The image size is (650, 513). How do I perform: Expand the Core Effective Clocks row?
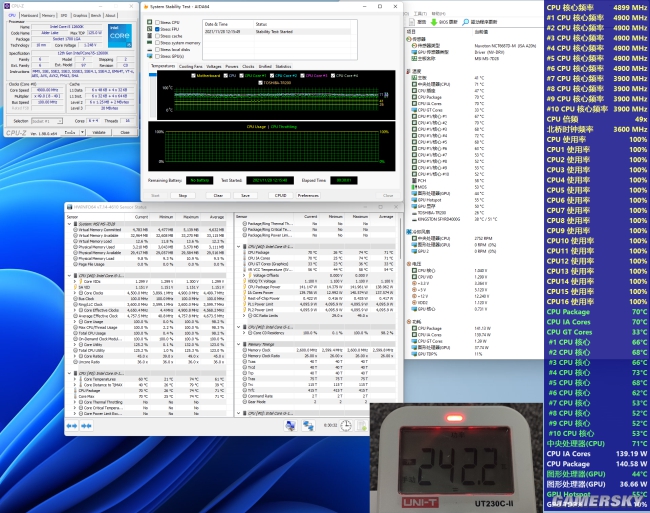75,310
